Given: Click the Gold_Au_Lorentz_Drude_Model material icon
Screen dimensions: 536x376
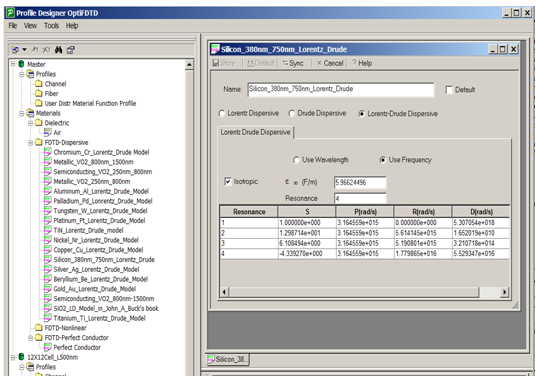Looking at the screenshot, I should [x=48, y=289].
